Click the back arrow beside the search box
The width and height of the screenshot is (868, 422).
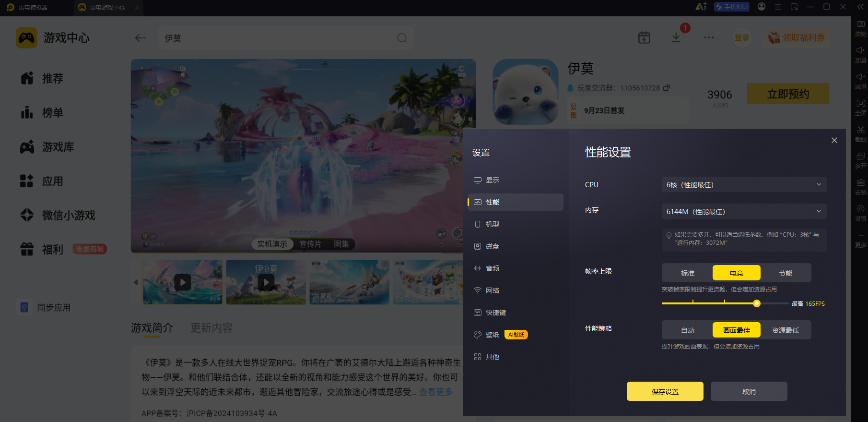coord(140,38)
